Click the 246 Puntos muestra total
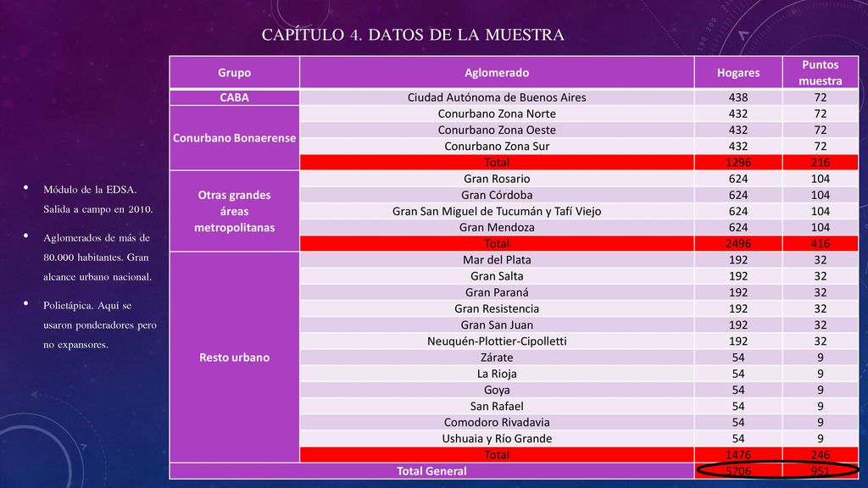Image resolution: width=868 pixels, height=488 pixels. point(820,454)
